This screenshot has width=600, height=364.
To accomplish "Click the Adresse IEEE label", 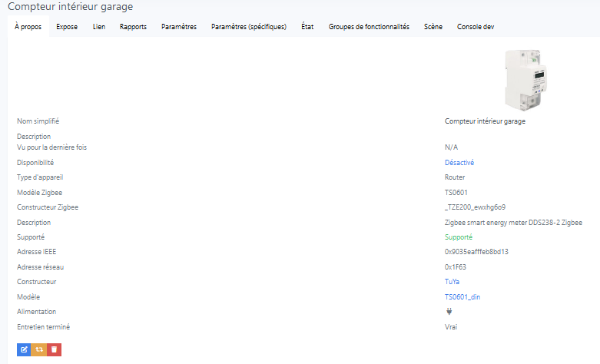I will (x=36, y=252).
